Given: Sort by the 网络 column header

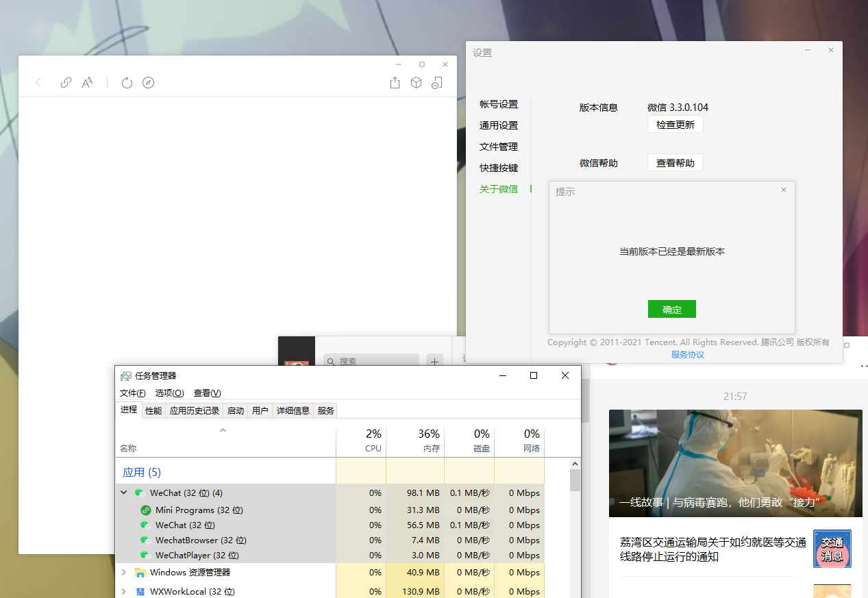Looking at the screenshot, I should click(519, 440).
